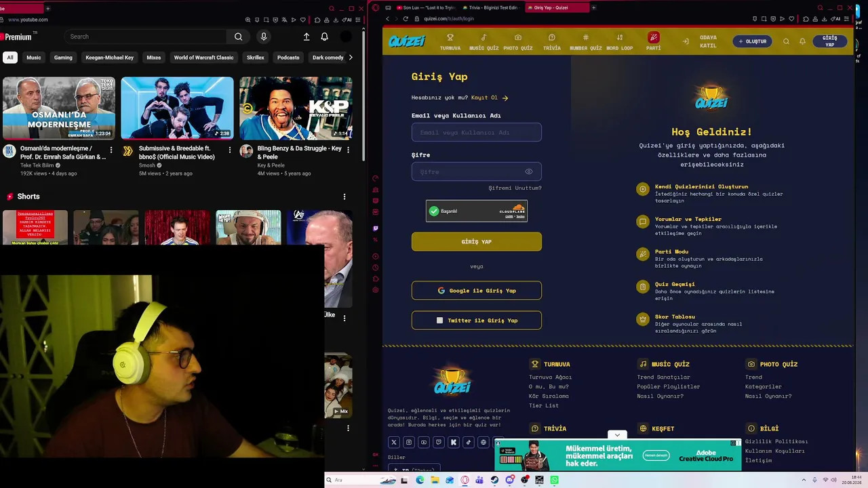Open Popüler Playlistler footer link

[669, 386]
